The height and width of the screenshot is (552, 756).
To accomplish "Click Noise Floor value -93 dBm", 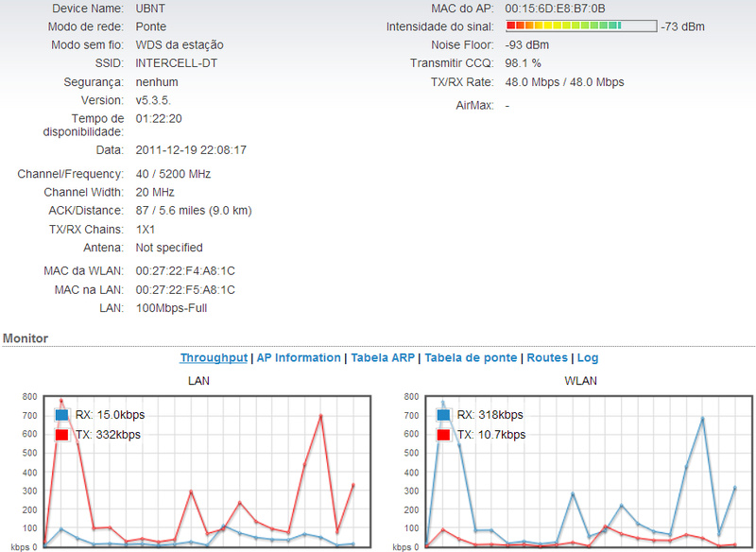I will click(527, 44).
